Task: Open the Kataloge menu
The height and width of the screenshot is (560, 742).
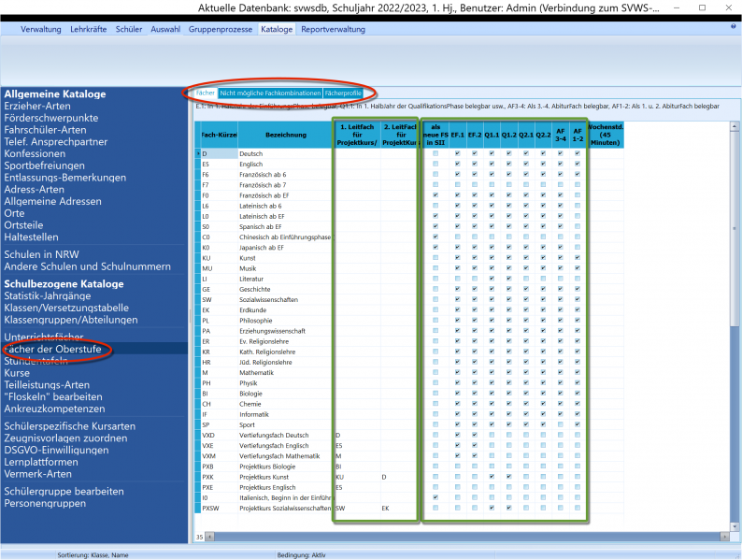Action: 277,29
